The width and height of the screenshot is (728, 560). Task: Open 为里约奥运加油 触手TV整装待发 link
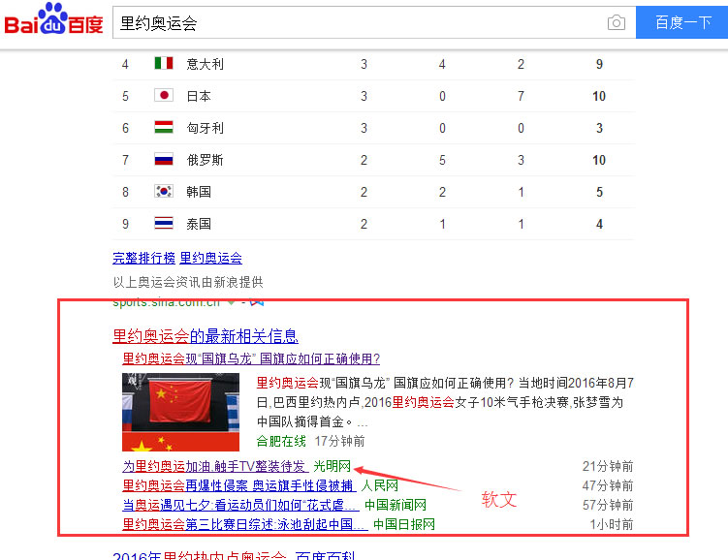tap(215, 466)
